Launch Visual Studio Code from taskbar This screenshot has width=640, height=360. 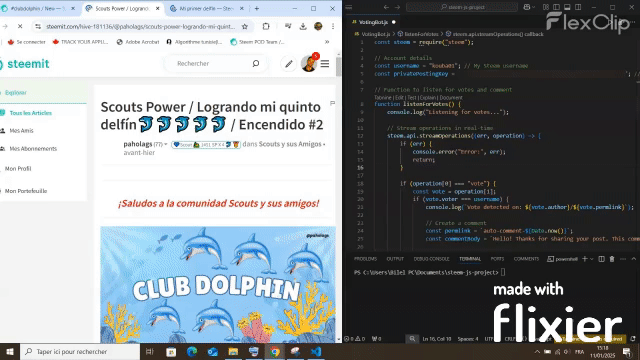316,351
